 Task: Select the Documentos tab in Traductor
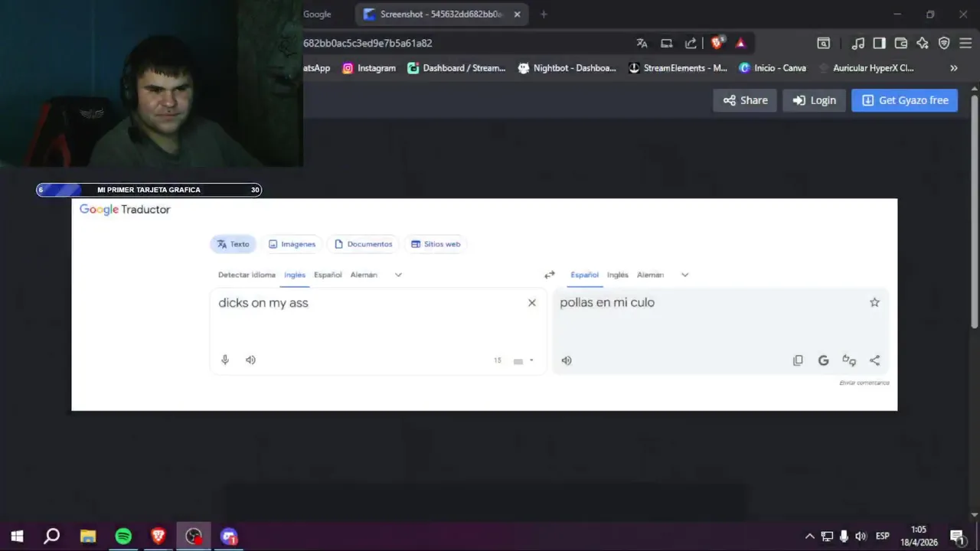click(363, 244)
